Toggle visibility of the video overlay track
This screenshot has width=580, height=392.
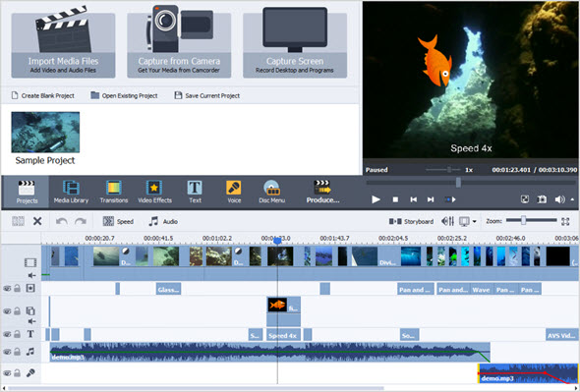click(x=7, y=311)
